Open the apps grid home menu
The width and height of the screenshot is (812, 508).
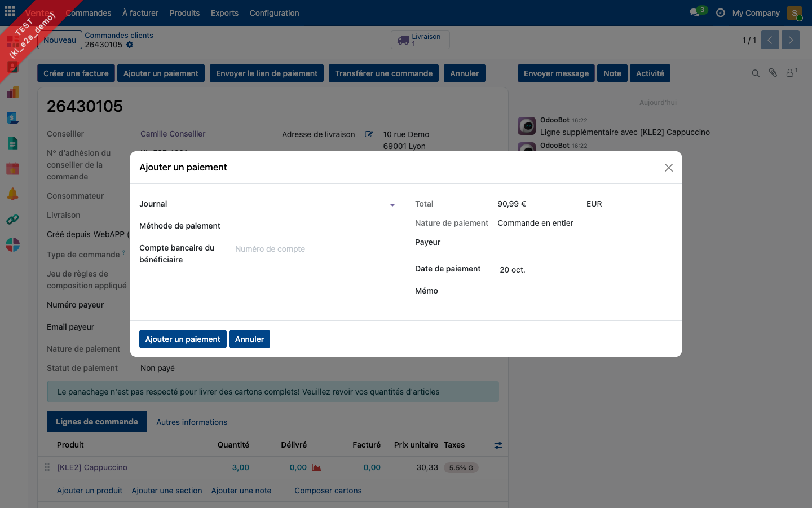tap(10, 12)
